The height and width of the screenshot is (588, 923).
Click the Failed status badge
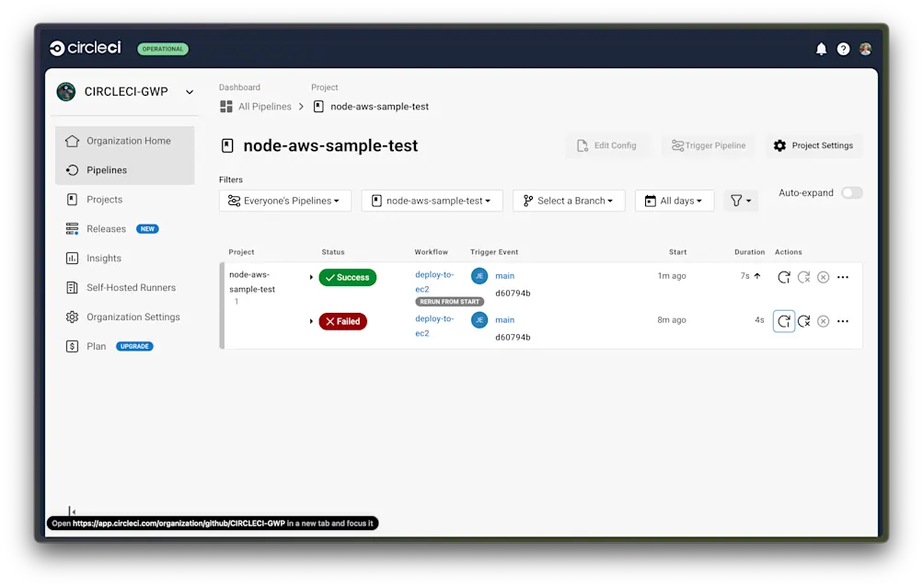(342, 321)
